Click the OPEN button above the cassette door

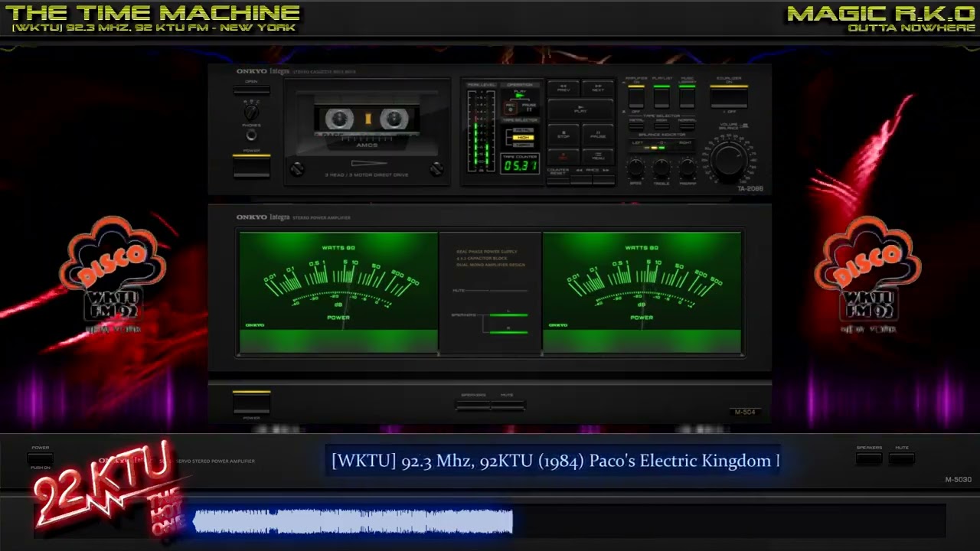coord(251,90)
